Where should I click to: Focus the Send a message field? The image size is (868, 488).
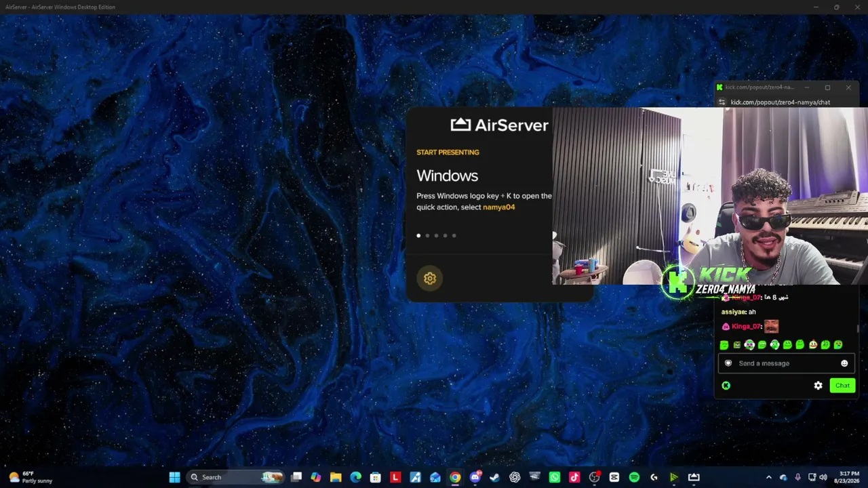click(787, 363)
